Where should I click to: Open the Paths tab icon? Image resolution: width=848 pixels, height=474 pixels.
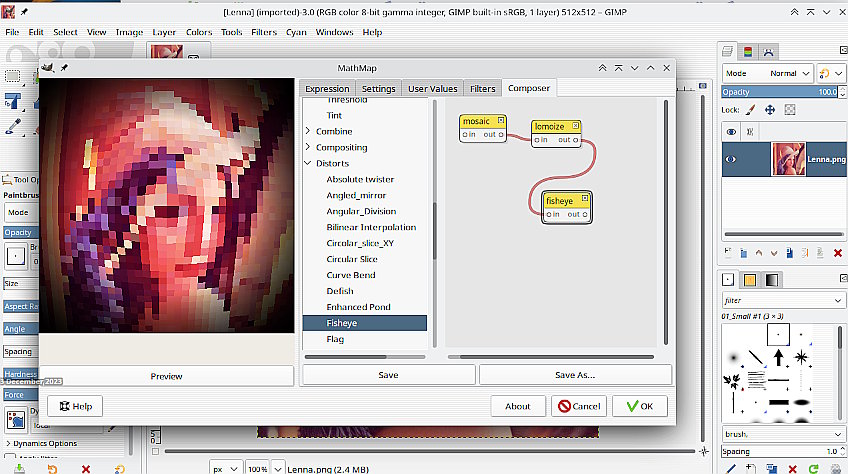point(768,52)
